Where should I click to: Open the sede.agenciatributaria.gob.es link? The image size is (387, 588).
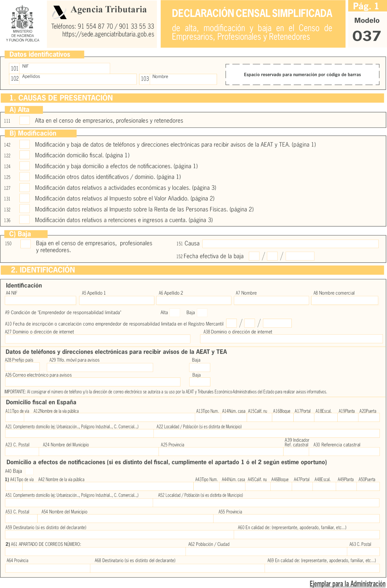[108, 34]
